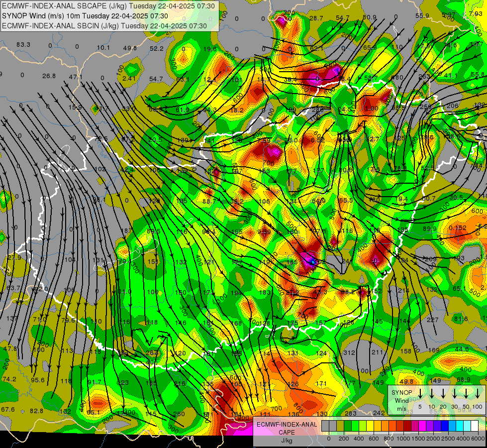Viewport: 487px width, 448px height.
Task: Click the 2000 tick label on colorbar
Action: point(433,439)
